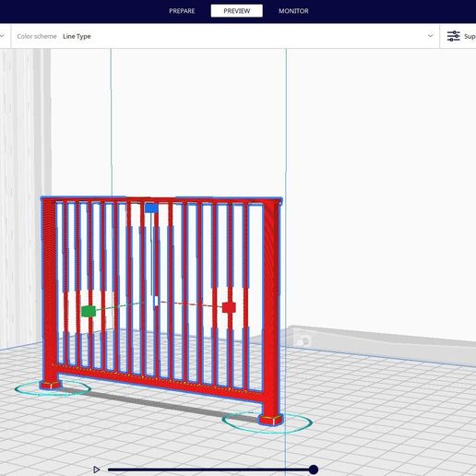Open print settings sliders icon
This screenshot has height=476, width=476.
pos(453,36)
